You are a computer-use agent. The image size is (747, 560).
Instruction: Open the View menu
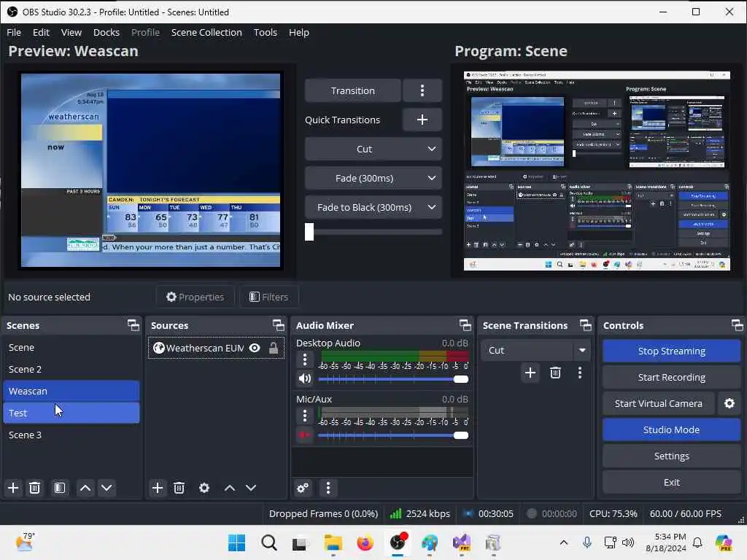click(x=71, y=32)
